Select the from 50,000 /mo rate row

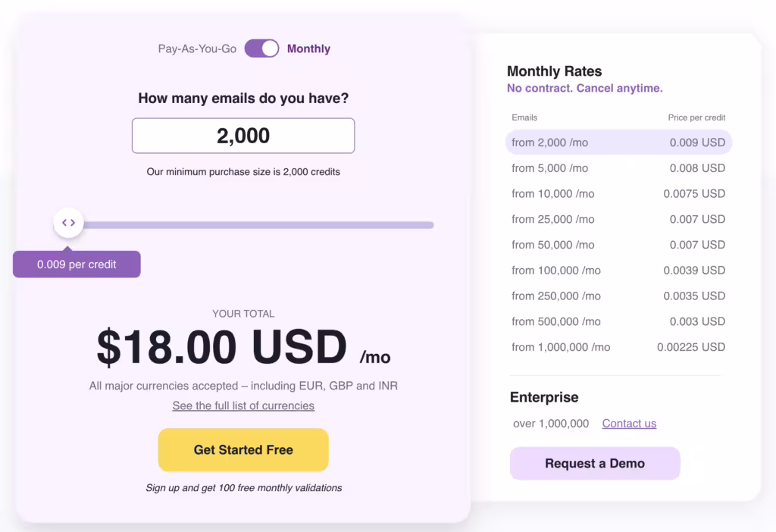coord(618,245)
